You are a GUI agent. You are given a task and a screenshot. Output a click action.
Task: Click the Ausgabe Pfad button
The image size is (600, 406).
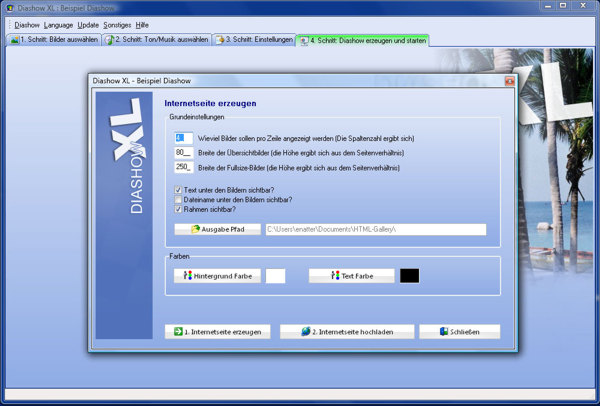217,229
